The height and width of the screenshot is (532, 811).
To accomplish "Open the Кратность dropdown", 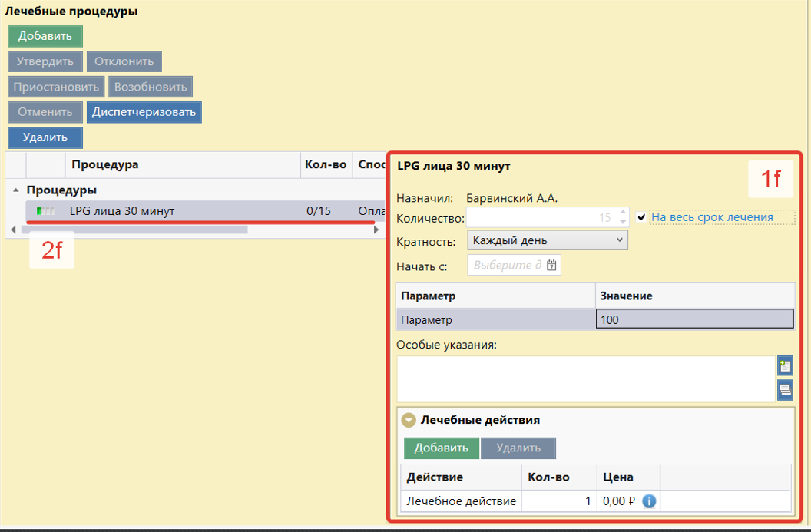I will coord(547,240).
